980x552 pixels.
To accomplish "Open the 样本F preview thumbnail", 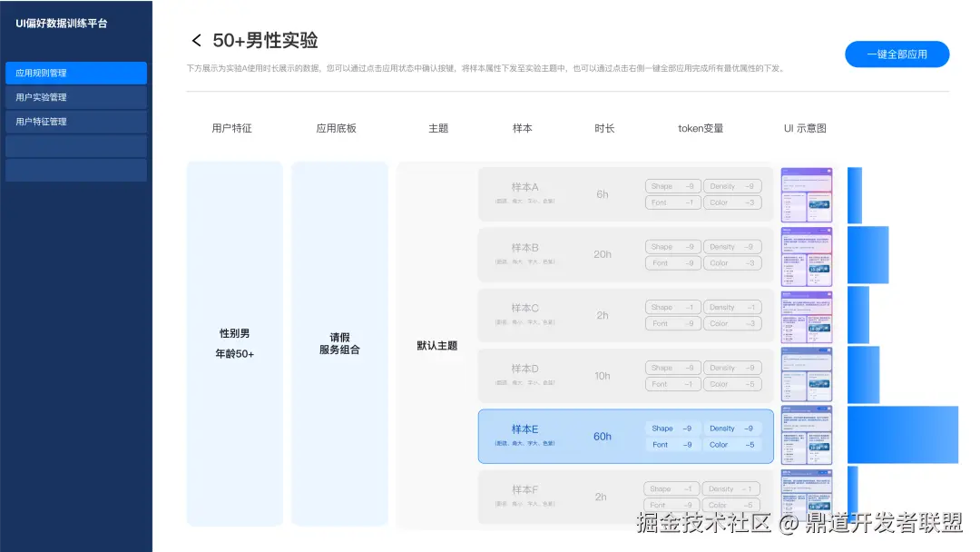I will pyautogui.click(x=806, y=497).
